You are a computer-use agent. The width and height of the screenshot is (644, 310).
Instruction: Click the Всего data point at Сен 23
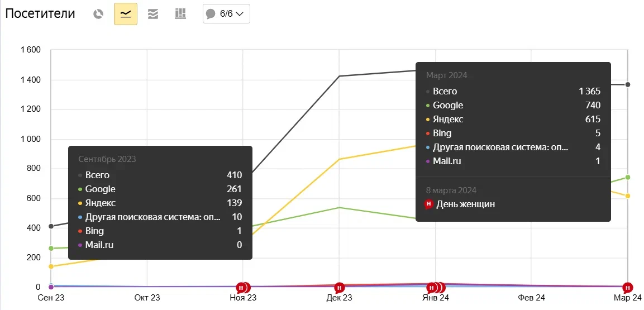coord(51,226)
